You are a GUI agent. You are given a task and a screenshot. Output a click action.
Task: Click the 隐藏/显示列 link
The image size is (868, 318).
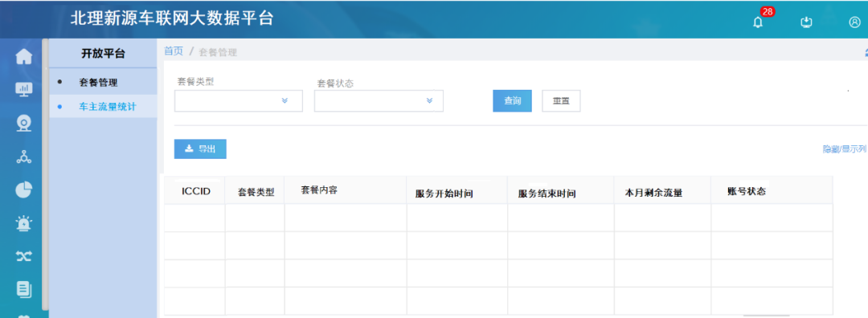(844, 149)
